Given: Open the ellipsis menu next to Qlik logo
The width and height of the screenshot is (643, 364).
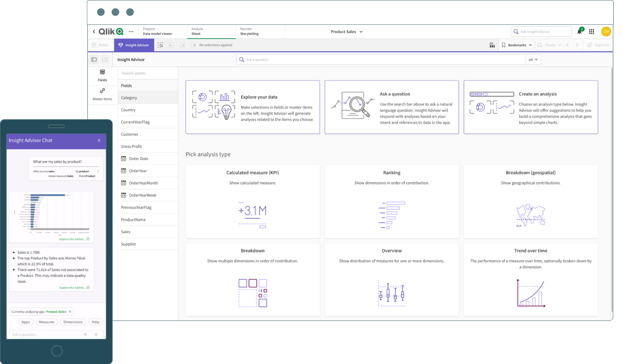Looking at the screenshot, I should 131,32.
